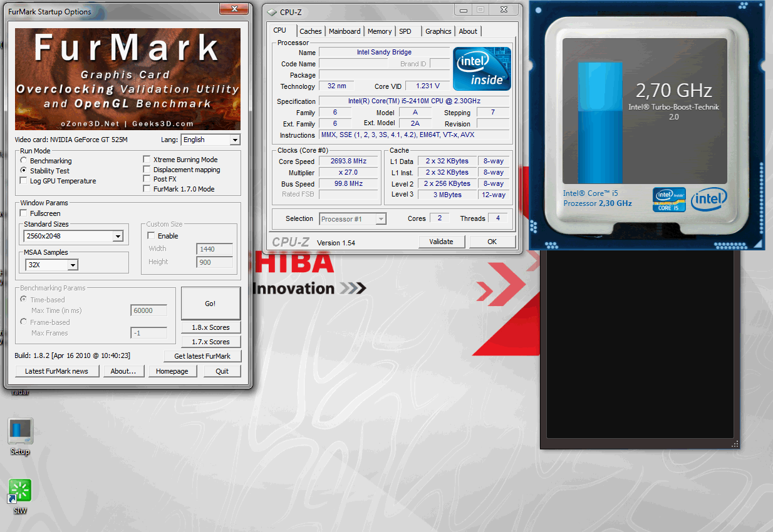This screenshot has height=532, width=773.
Task: Switch to the Mainboard tab
Action: (345, 31)
